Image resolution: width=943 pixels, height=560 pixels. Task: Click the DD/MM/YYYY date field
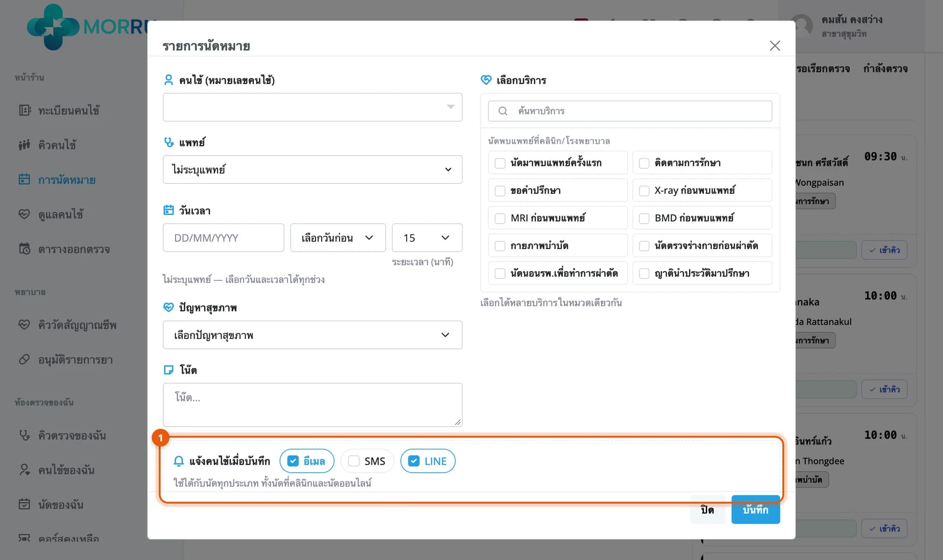(x=223, y=238)
